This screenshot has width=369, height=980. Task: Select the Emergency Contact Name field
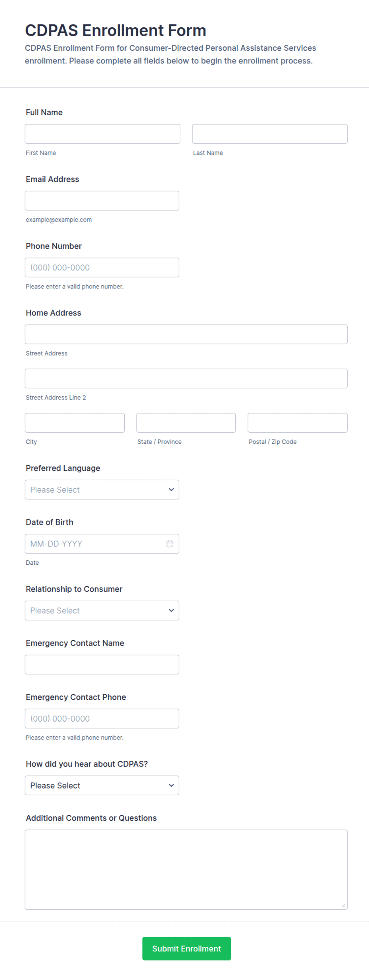[x=102, y=665]
